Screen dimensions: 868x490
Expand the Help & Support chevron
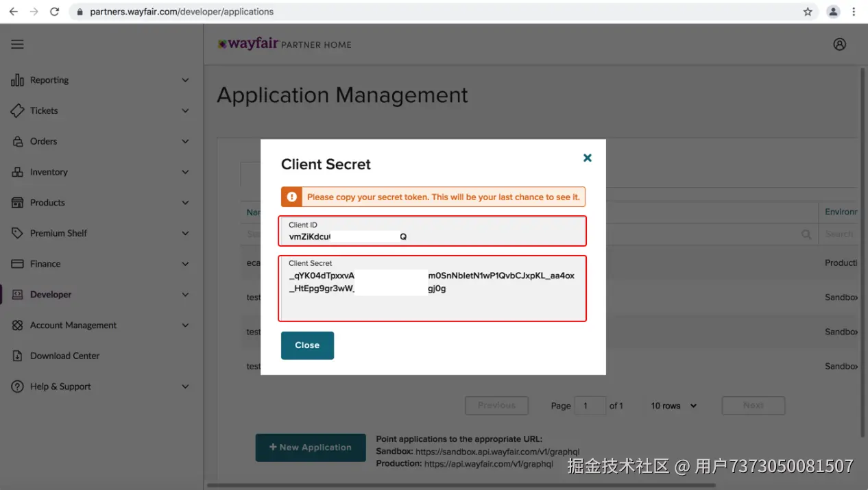click(x=185, y=387)
